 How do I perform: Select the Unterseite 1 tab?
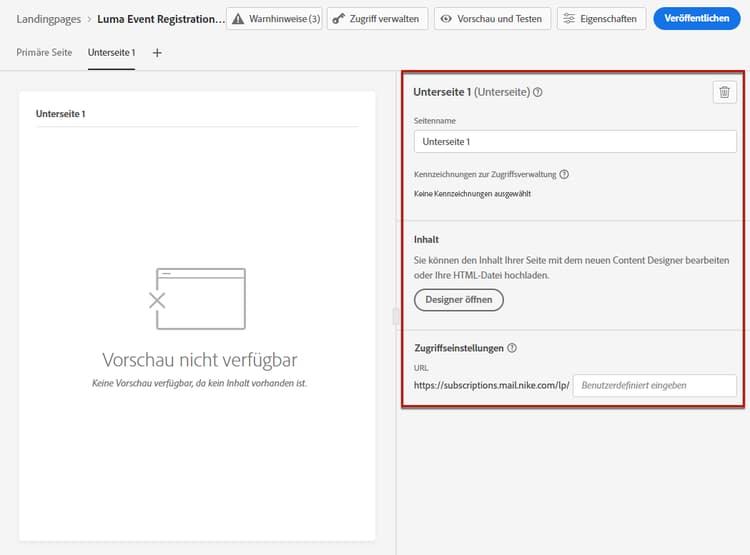pos(111,53)
